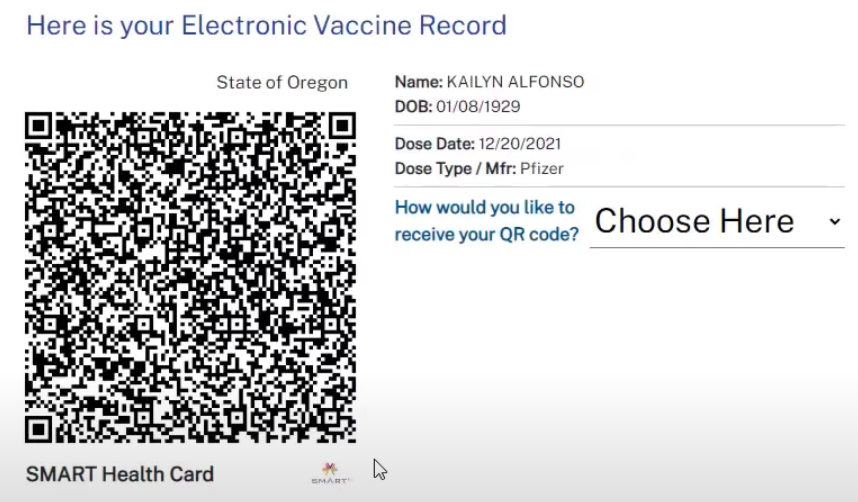Click the dropdown chevron arrow
858x502 pixels.
pos(834,222)
